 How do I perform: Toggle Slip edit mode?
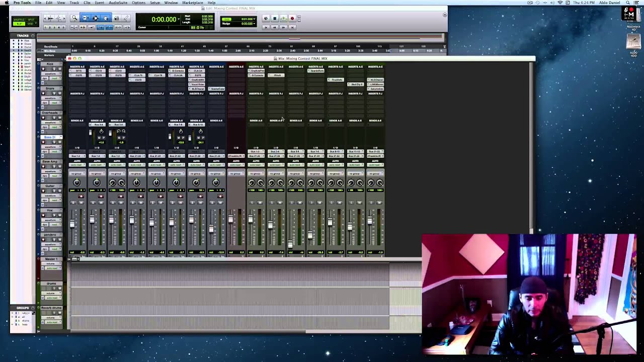coord(20,24)
